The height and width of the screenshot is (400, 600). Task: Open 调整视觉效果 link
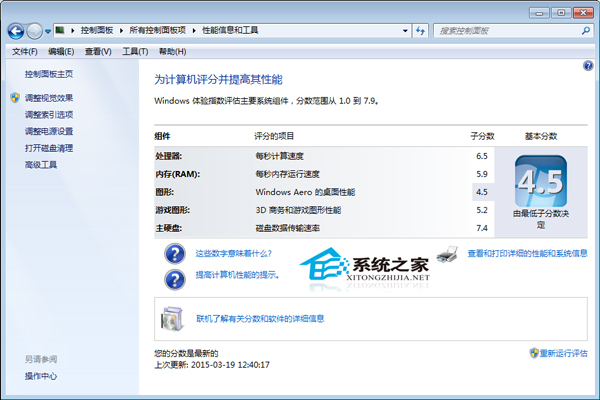click(x=49, y=98)
